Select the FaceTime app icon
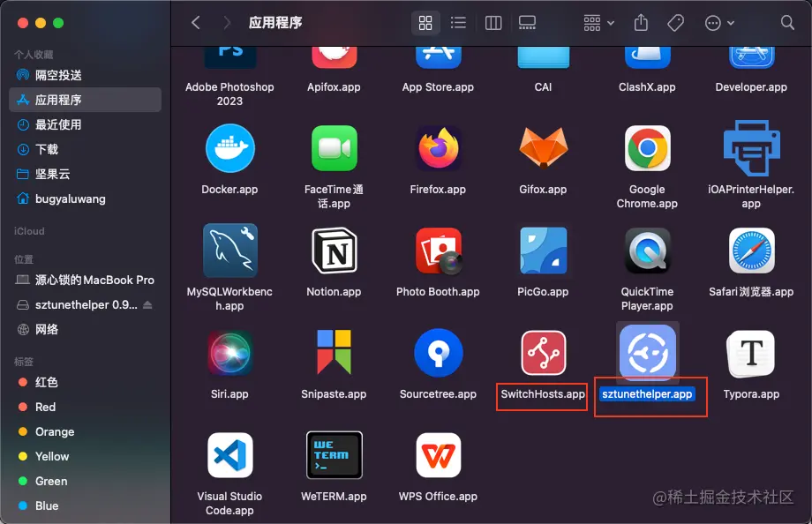This screenshot has width=812, height=524. 334,148
